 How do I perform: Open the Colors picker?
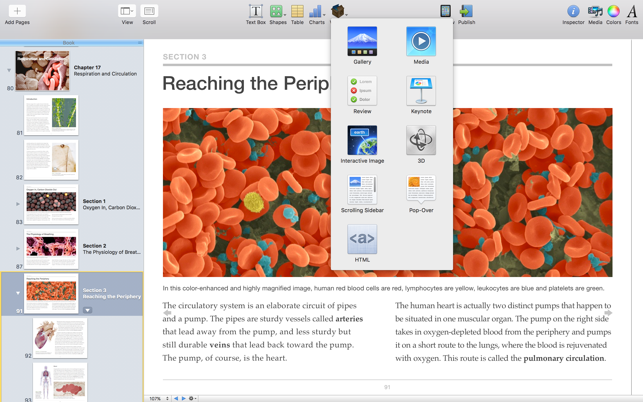(614, 12)
